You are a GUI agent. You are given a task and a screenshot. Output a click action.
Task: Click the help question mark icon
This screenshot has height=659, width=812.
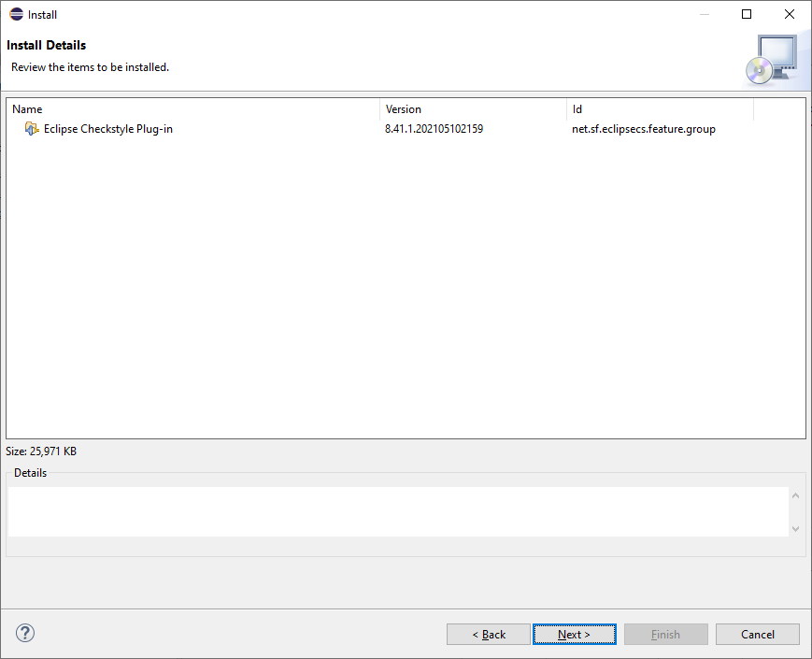coord(24,633)
